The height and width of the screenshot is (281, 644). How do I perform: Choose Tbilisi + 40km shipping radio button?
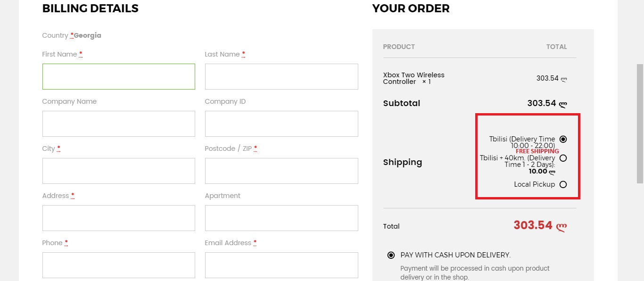(563, 158)
